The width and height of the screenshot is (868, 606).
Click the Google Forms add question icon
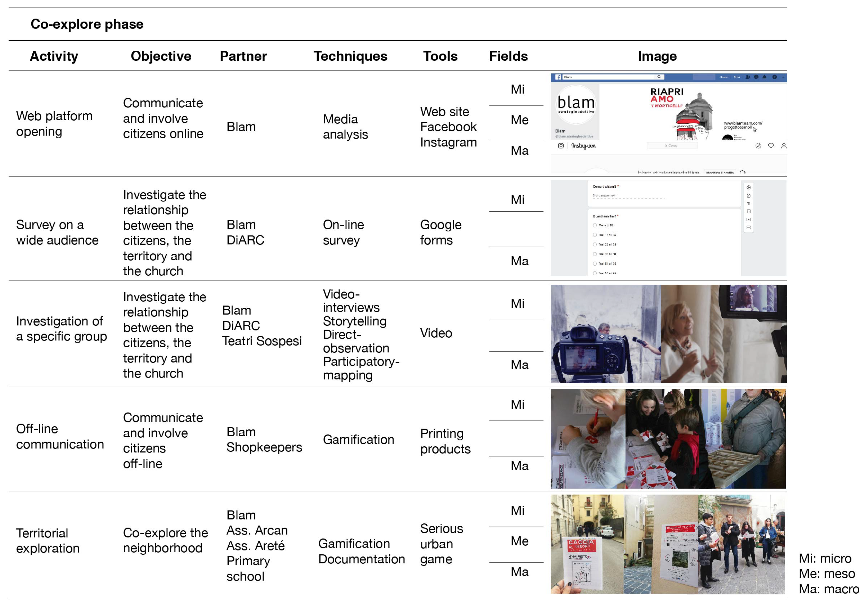(x=748, y=187)
